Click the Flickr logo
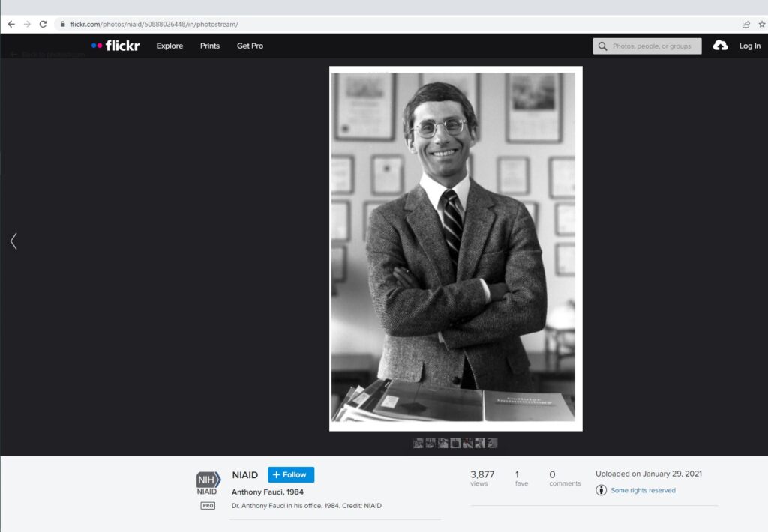Viewport: 768px width, 532px height. (x=115, y=46)
